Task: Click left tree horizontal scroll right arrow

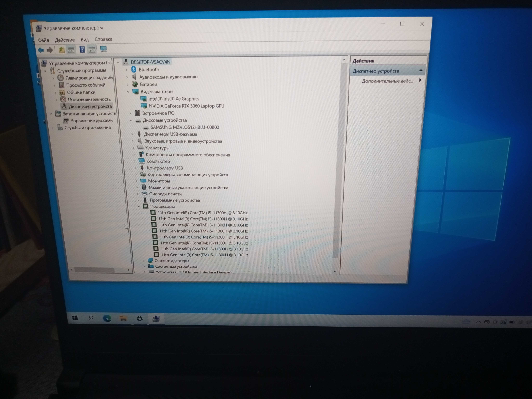Action: click(x=129, y=270)
